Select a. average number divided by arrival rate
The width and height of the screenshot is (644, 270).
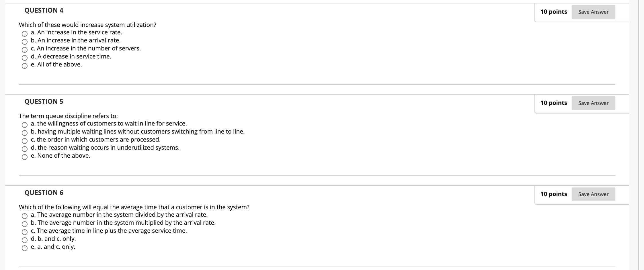click(25, 216)
